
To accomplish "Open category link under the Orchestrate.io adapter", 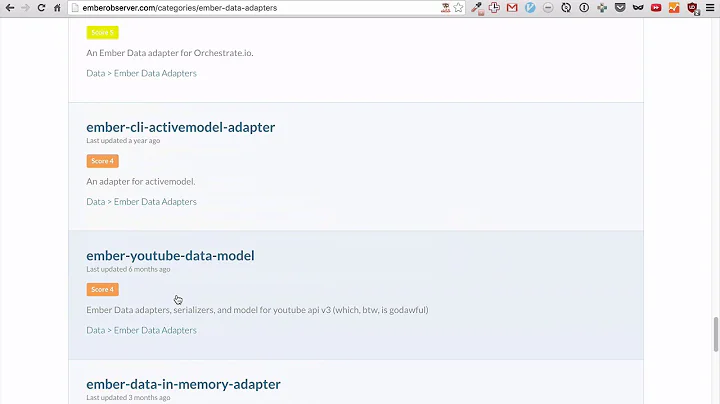I will click(141, 73).
